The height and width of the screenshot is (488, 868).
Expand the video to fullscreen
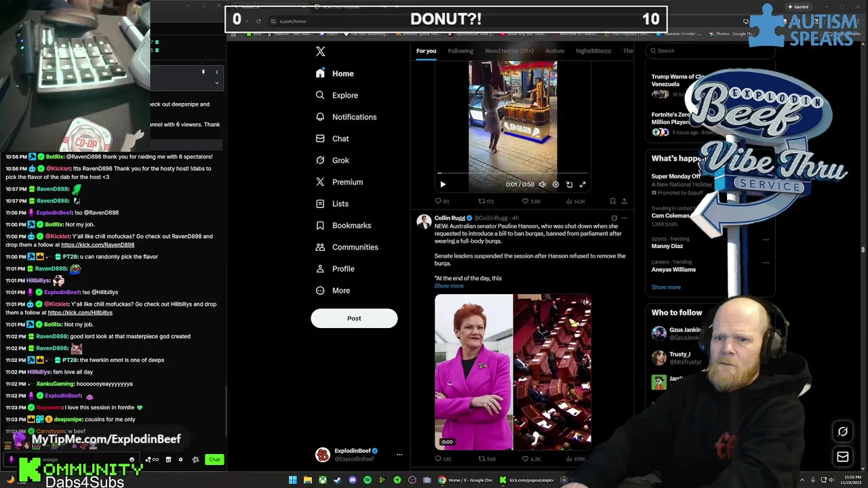click(583, 184)
